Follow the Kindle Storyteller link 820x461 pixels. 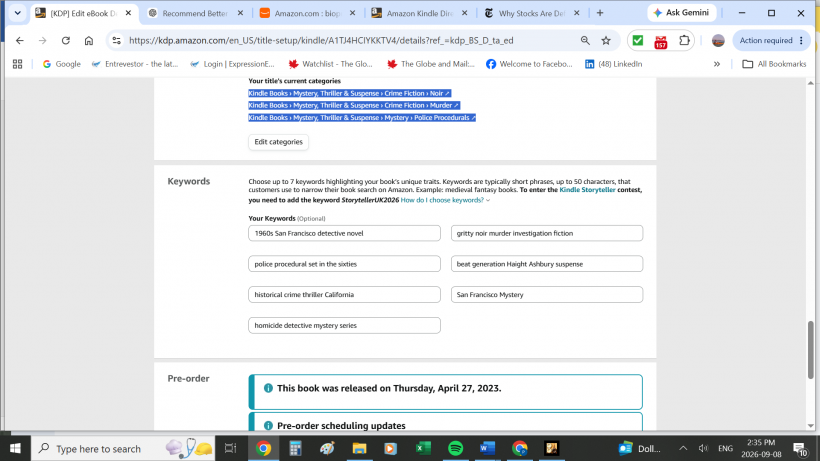tap(587, 190)
